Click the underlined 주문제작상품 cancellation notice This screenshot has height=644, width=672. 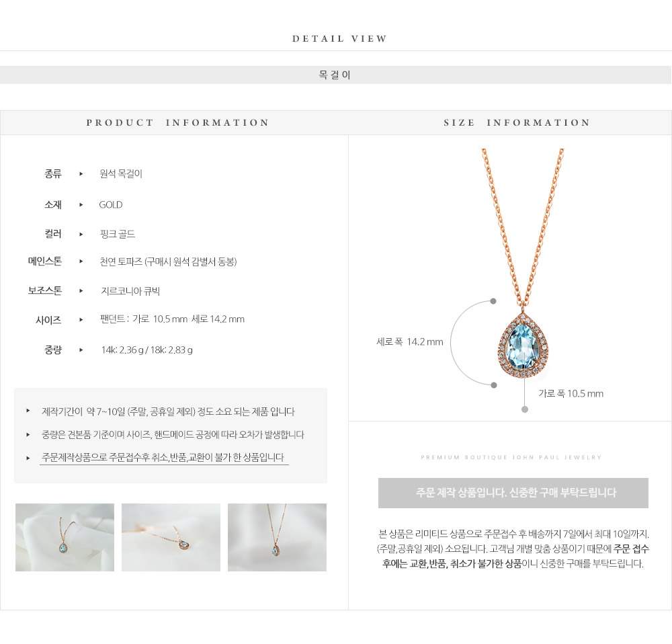click(x=163, y=458)
